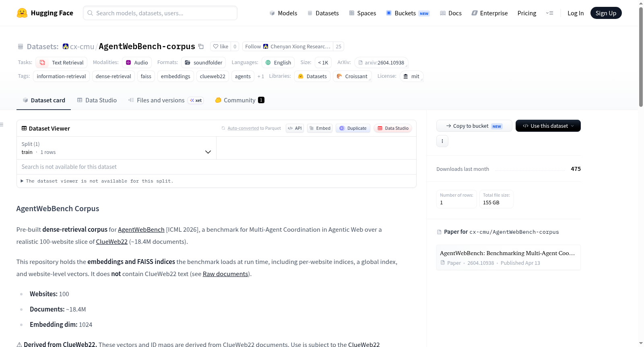Screen dimensions: 644x347
Task: Select the size < 1K tag
Action: [323, 62]
